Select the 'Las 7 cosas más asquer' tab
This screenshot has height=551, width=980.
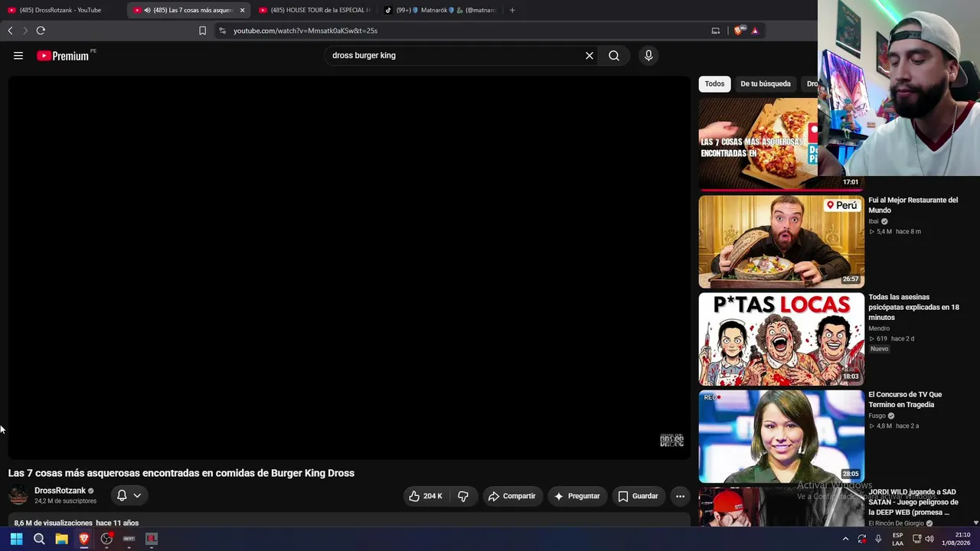(188, 10)
